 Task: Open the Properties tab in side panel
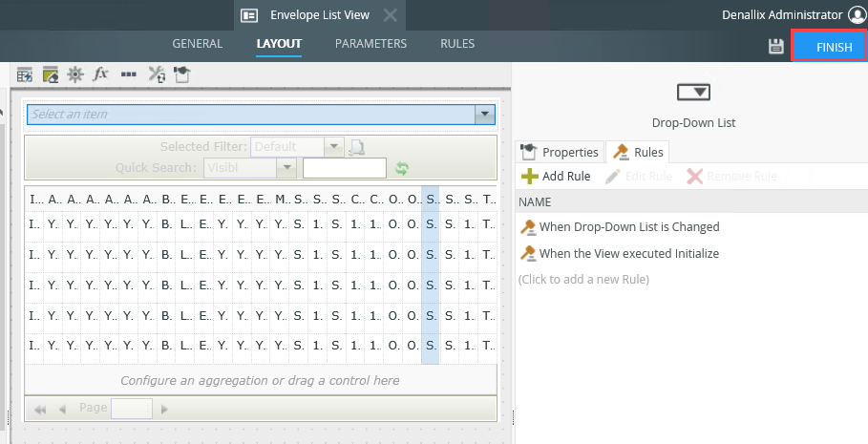[x=560, y=152]
